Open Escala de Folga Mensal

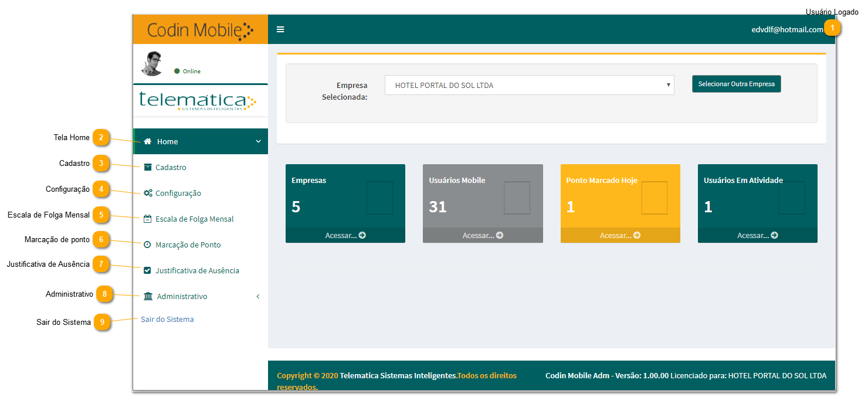[201, 219]
